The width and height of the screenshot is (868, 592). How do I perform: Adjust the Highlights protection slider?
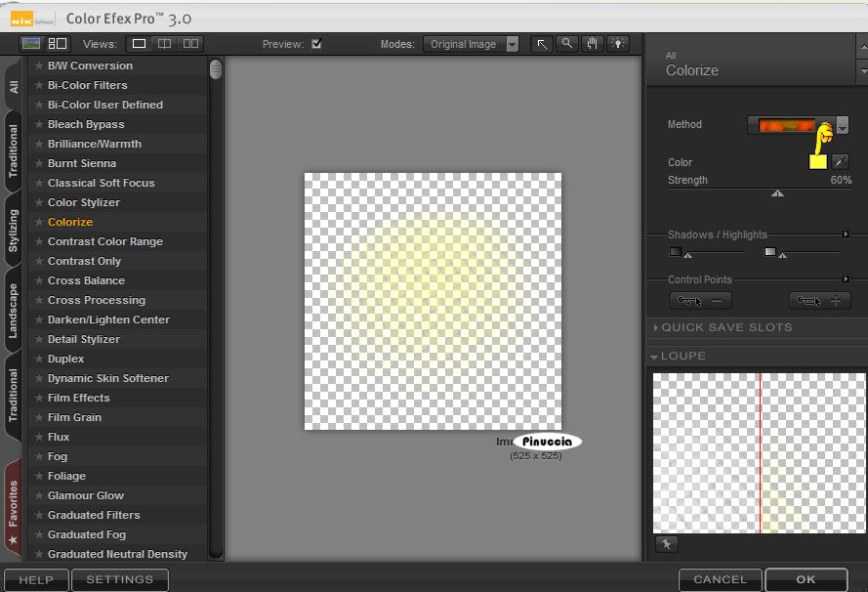coord(782,255)
